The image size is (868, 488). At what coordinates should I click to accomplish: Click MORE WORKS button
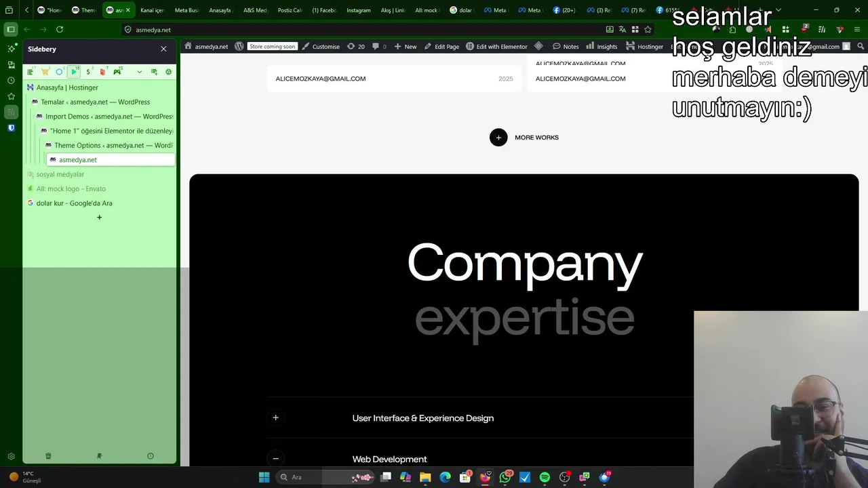point(524,138)
